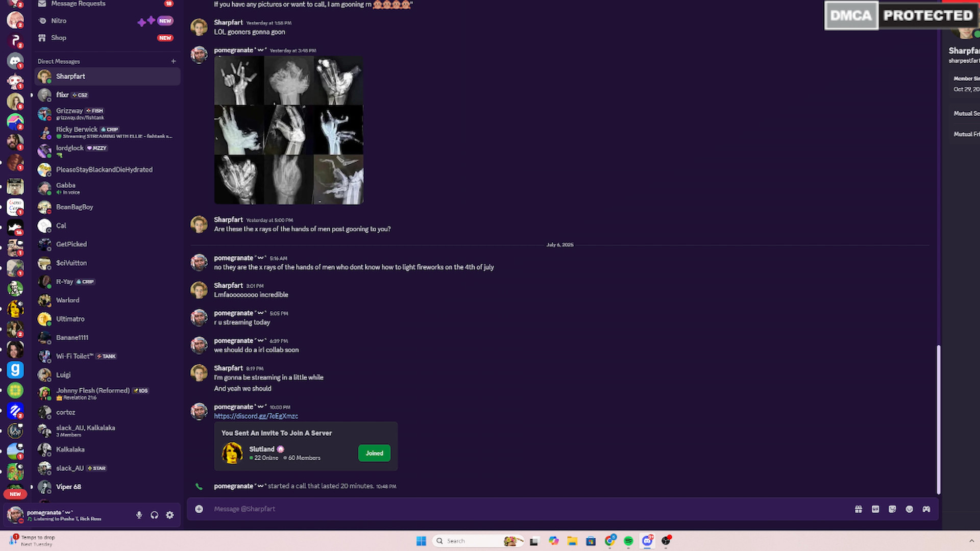
Task: Open the lordglock conversation
Action: (x=107, y=151)
